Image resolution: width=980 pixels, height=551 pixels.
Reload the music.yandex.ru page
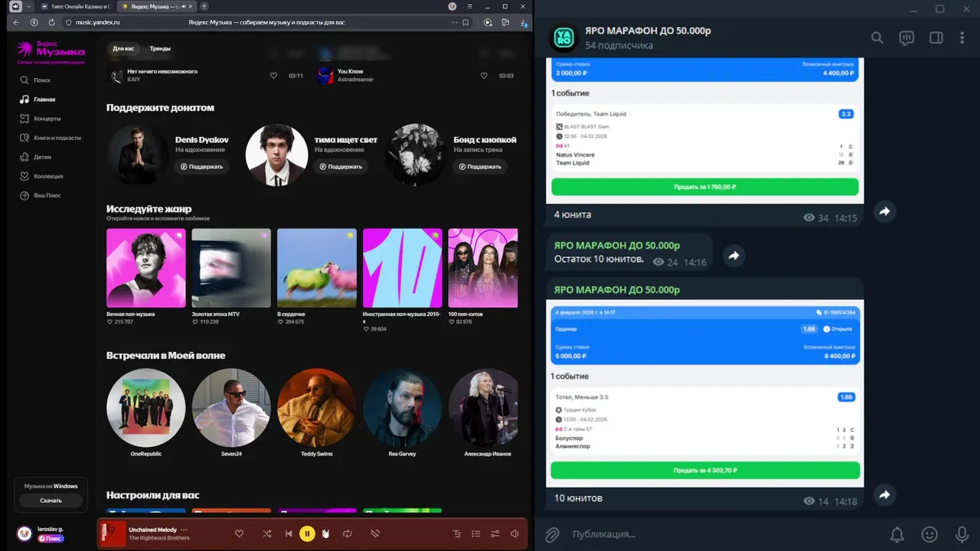(x=51, y=22)
